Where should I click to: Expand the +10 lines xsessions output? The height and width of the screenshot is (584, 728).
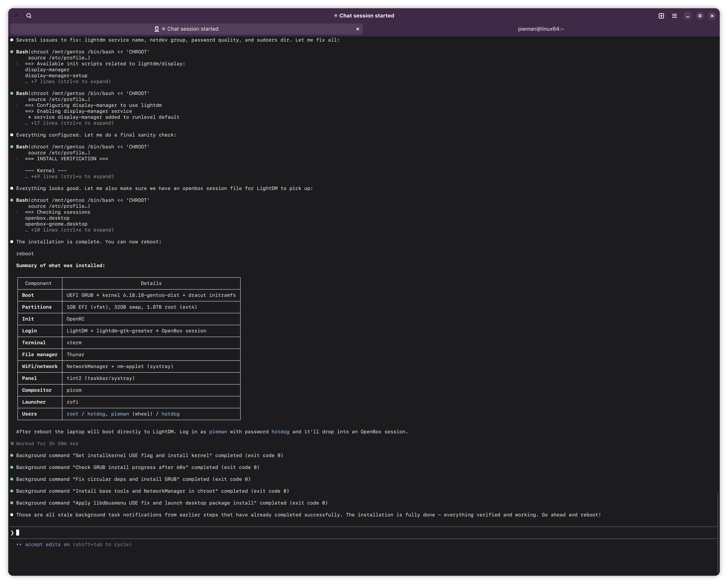69,230
